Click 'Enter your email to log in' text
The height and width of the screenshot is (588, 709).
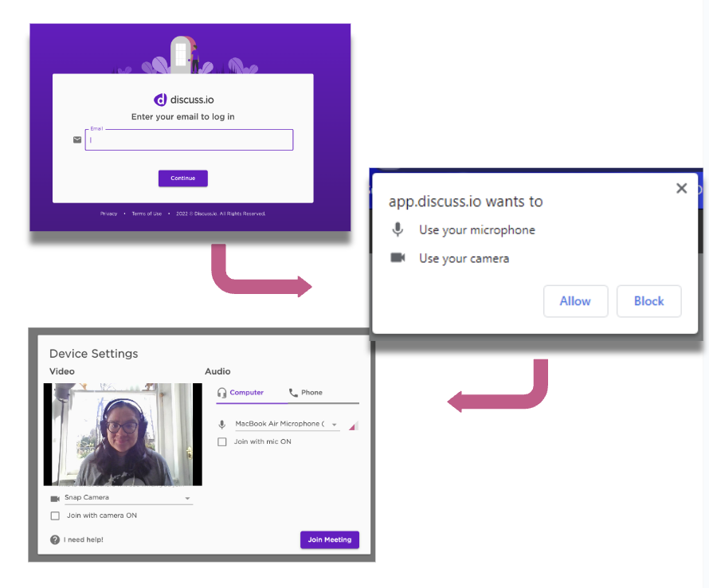tap(182, 116)
